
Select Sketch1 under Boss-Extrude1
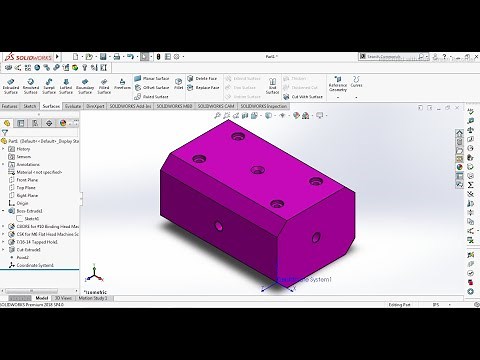click(x=28, y=219)
